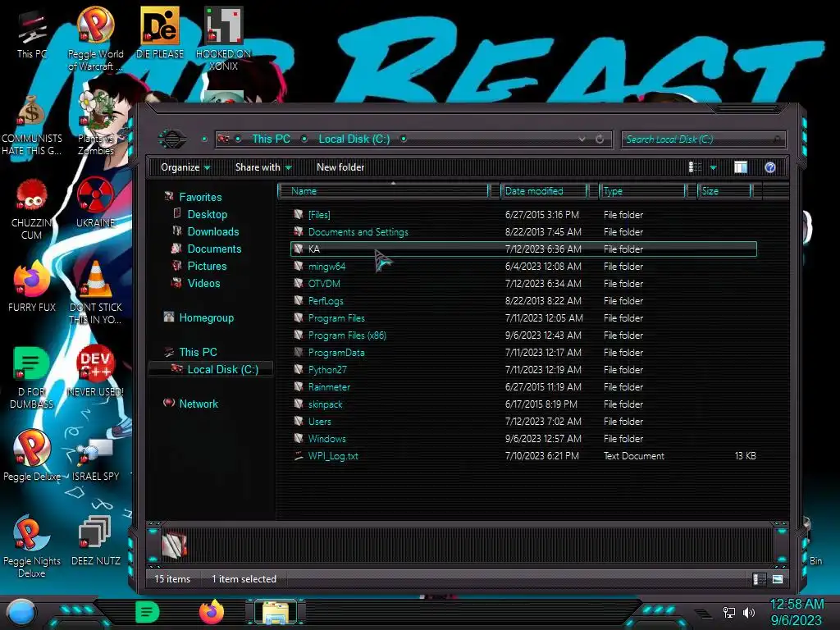The height and width of the screenshot is (630, 840).
Task: Select Favorites in the navigation pane
Action: click(200, 197)
